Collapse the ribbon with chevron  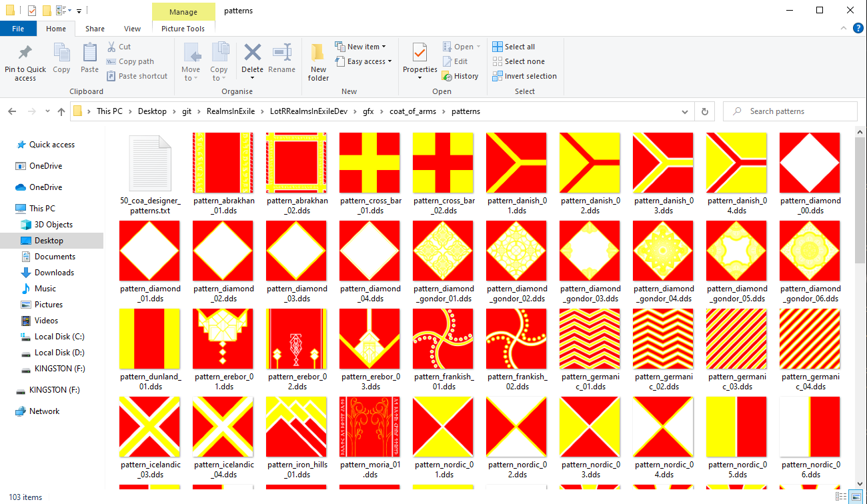coord(844,28)
